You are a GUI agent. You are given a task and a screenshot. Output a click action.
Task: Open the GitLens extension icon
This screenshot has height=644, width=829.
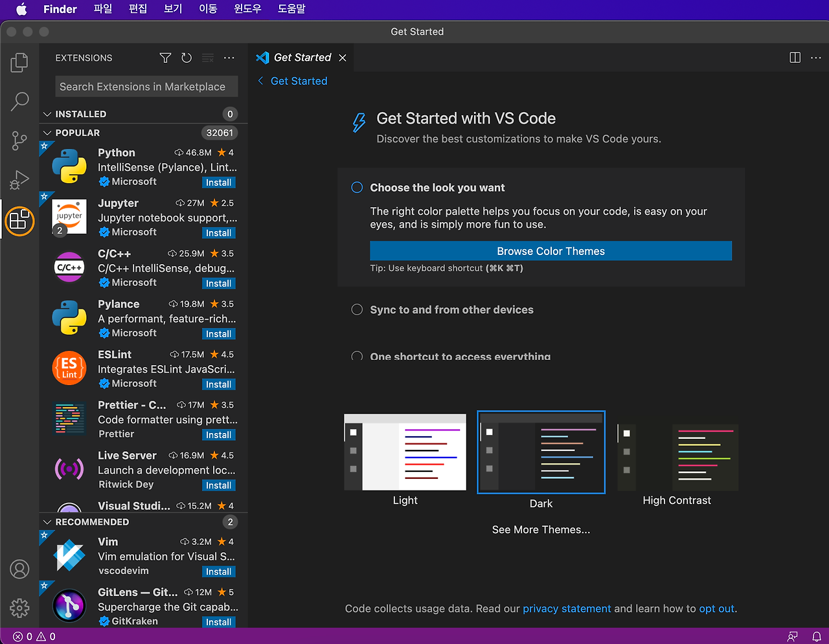click(x=69, y=606)
